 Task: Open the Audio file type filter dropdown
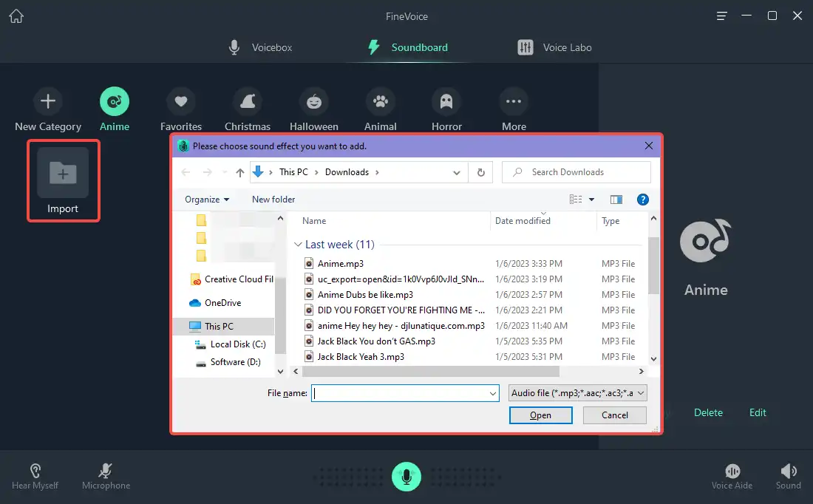(578, 393)
